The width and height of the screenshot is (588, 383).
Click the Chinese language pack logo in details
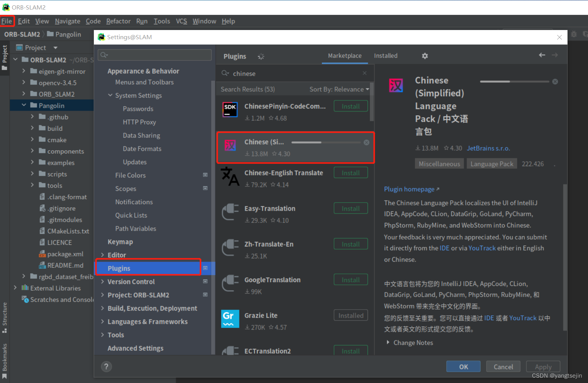click(x=396, y=85)
